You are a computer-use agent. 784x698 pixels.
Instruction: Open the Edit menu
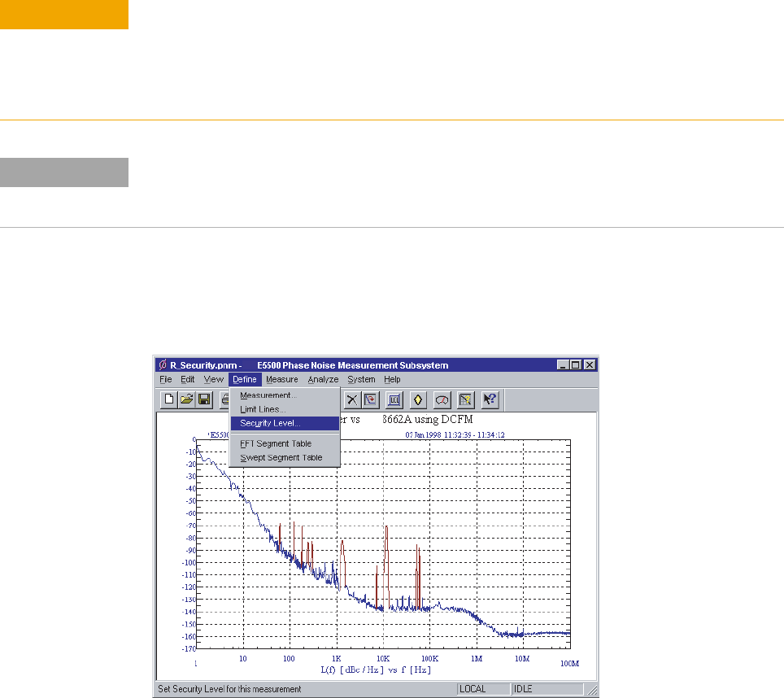[x=188, y=379]
